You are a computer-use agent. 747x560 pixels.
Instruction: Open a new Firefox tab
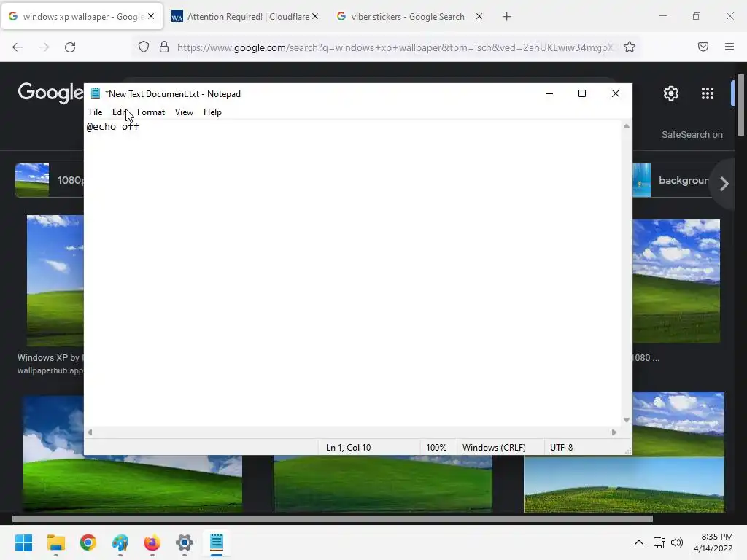tap(506, 17)
